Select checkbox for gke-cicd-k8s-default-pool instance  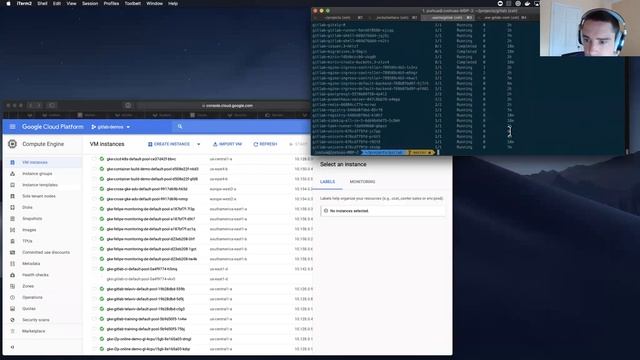[94, 159]
